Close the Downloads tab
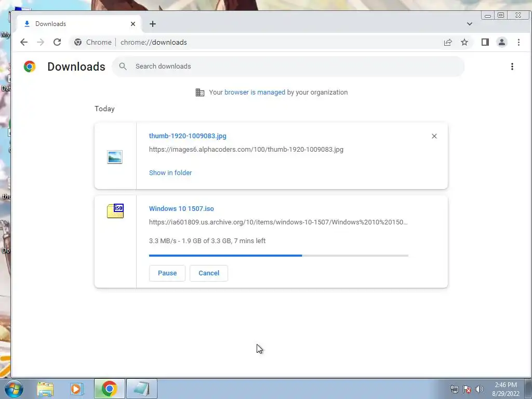Screen dimensions: 532x399 click(133, 24)
